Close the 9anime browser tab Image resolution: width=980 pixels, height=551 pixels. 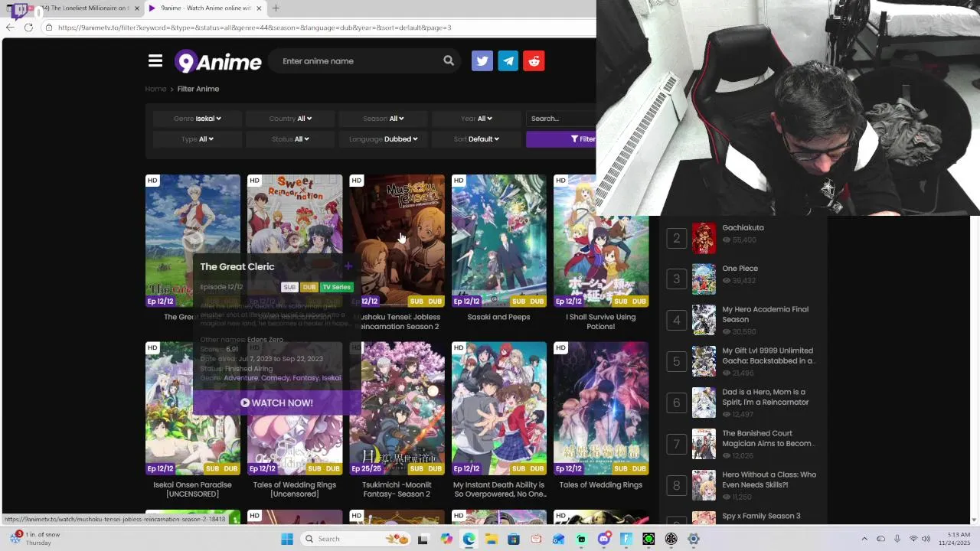click(259, 8)
